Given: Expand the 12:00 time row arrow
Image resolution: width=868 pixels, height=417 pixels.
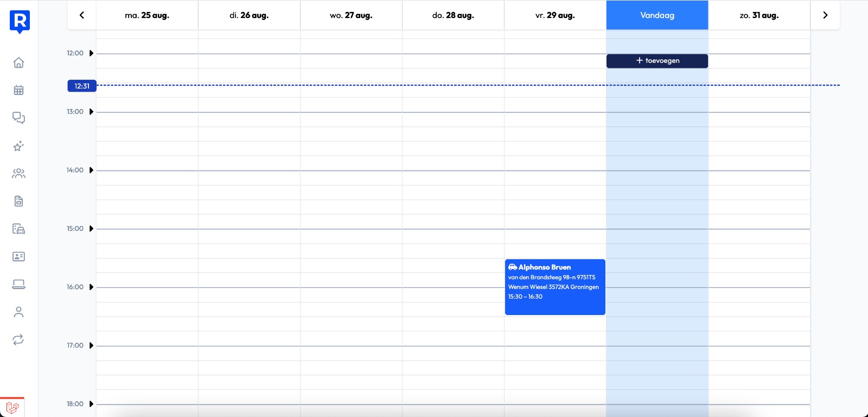Looking at the screenshot, I should click(x=91, y=53).
